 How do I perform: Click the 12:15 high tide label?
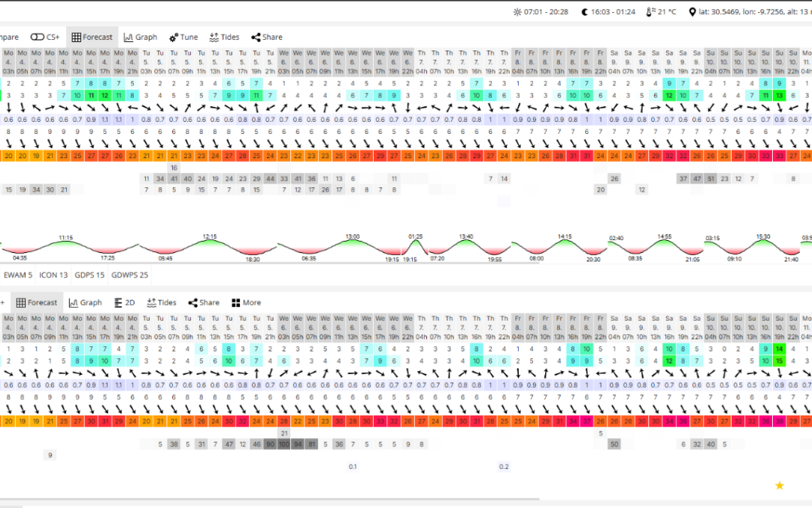pyautogui.click(x=210, y=236)
